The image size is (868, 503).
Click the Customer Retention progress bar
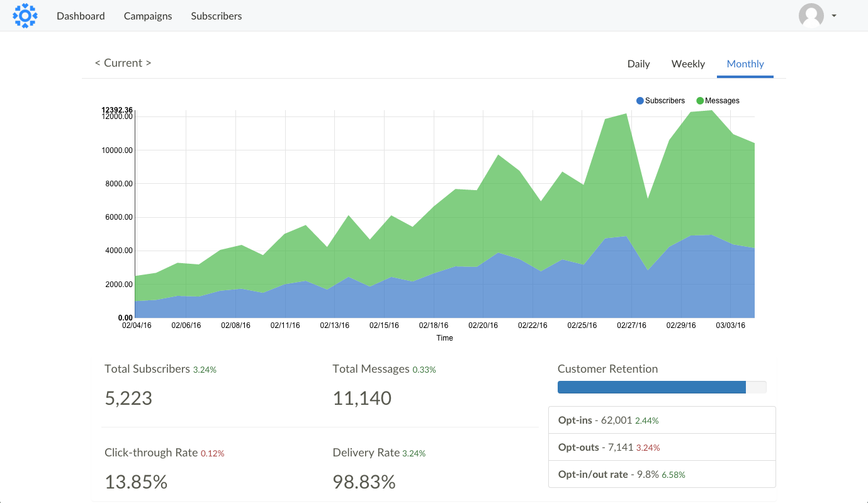pyautogui.click(x=662, y=387)
